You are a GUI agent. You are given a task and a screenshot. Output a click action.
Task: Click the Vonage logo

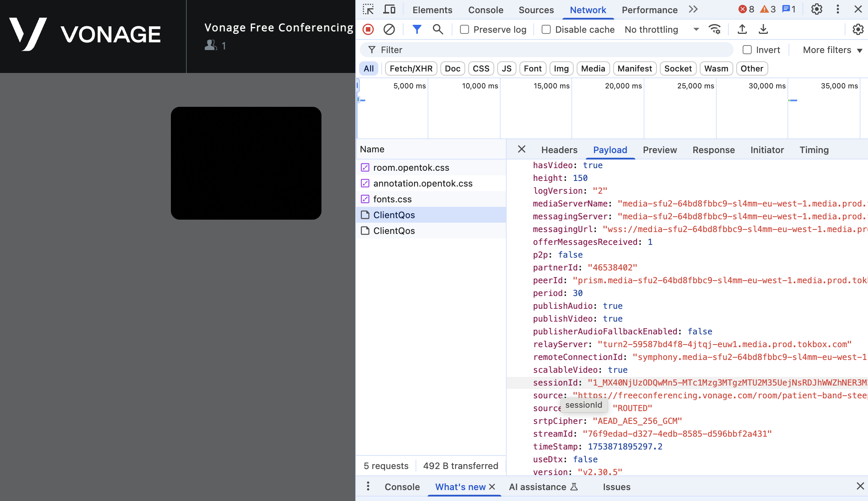tap(85, 34)
